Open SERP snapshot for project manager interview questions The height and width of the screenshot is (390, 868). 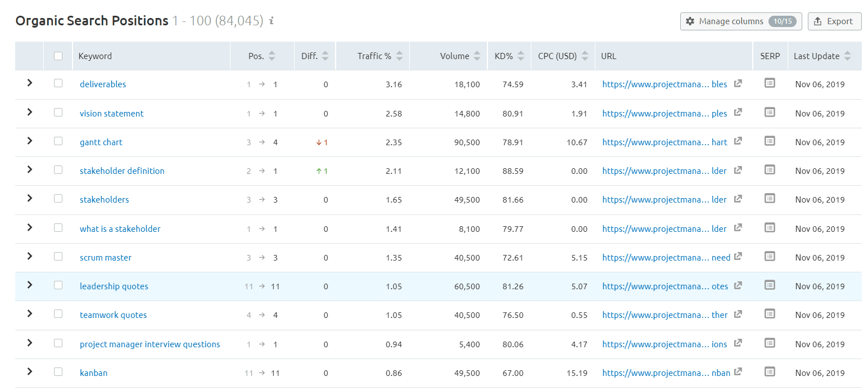pos(770,343)
